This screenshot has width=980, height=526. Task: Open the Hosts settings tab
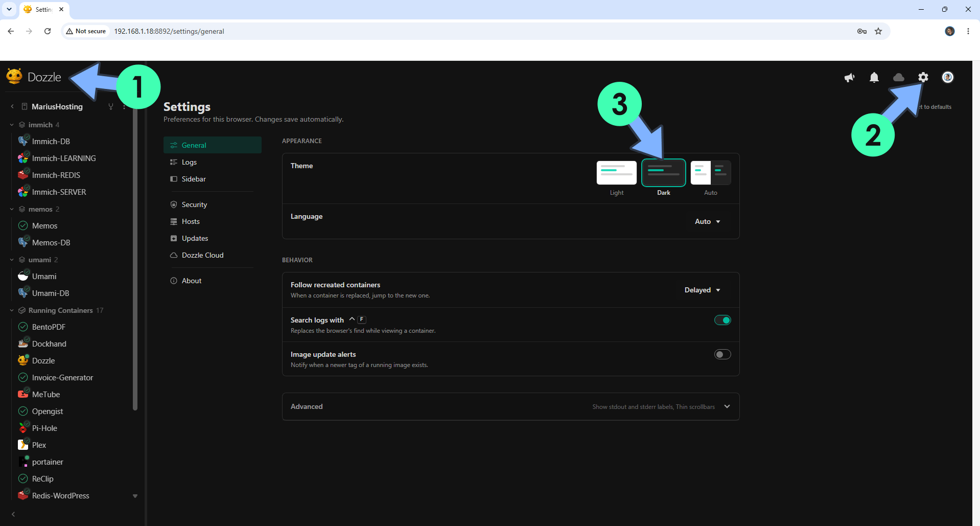point(213,221)
